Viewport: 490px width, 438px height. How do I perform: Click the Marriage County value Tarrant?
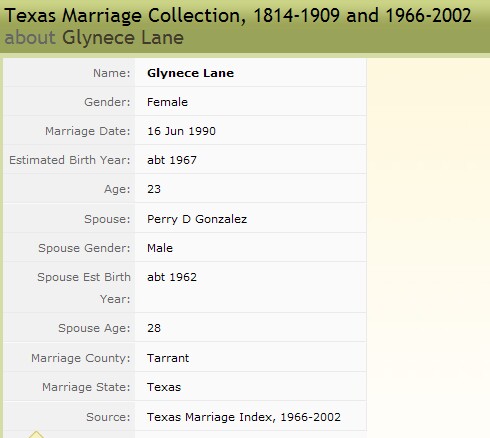(x=168, y=358)
